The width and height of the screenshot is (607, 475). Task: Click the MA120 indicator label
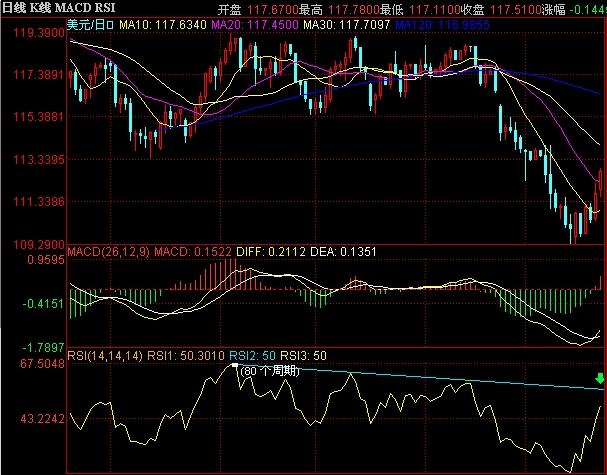pyautogui.click(x=442, y=25)
